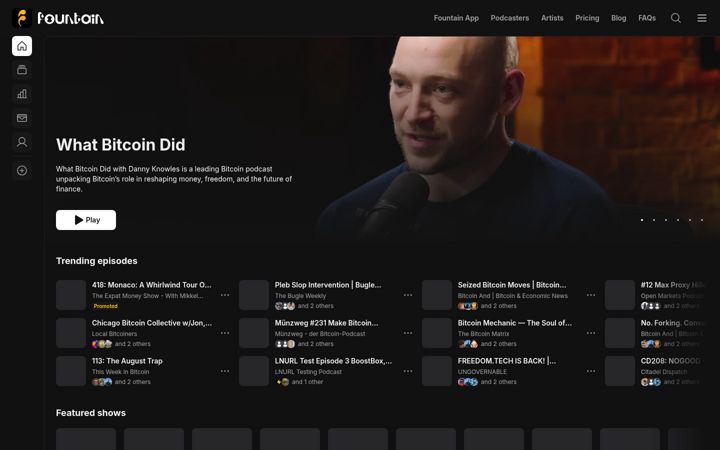Open options for 418: Monaco episode
The height and width of the screenshot is (450, 720).
click(225, 295)
